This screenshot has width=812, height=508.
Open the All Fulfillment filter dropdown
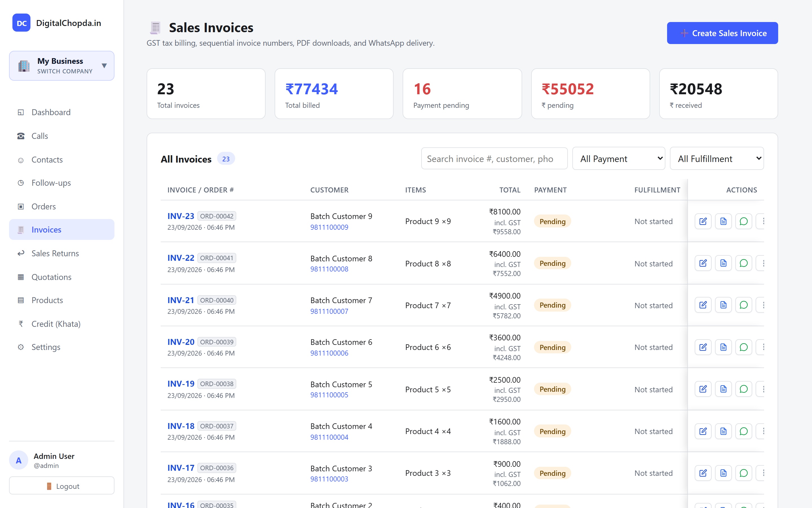[x=717, y=159]
